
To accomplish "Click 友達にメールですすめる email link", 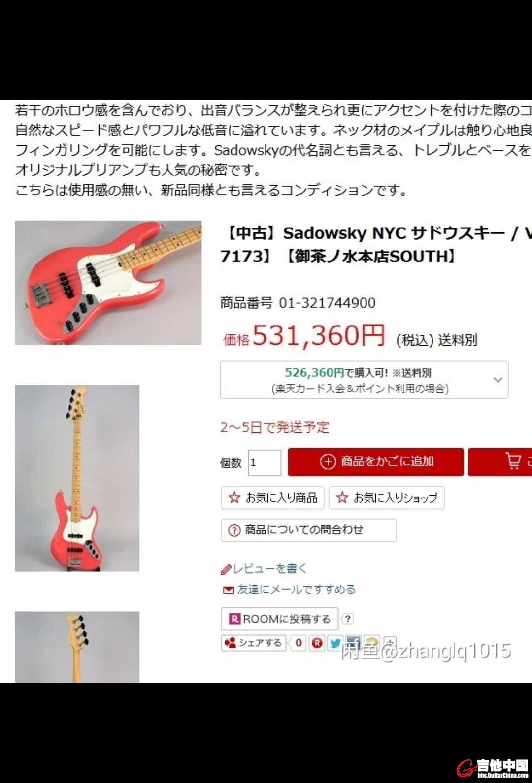I will pos(289,589).
